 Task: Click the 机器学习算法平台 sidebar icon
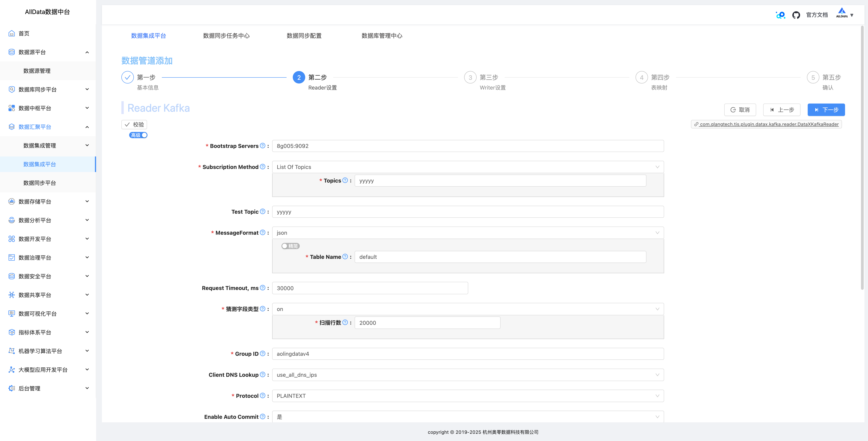11,351
